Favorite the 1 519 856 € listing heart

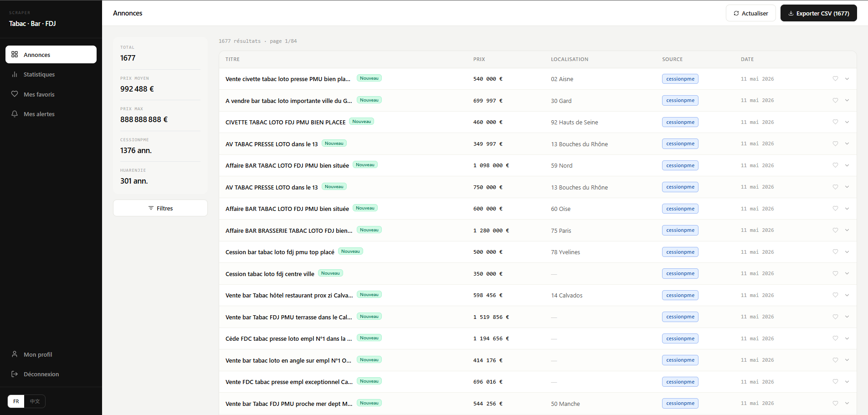[835, 317]
